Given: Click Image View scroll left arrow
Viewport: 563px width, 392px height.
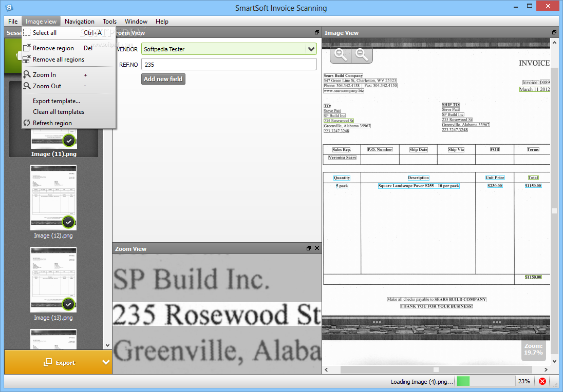Looking at the screenshot, I should point(326,369).
